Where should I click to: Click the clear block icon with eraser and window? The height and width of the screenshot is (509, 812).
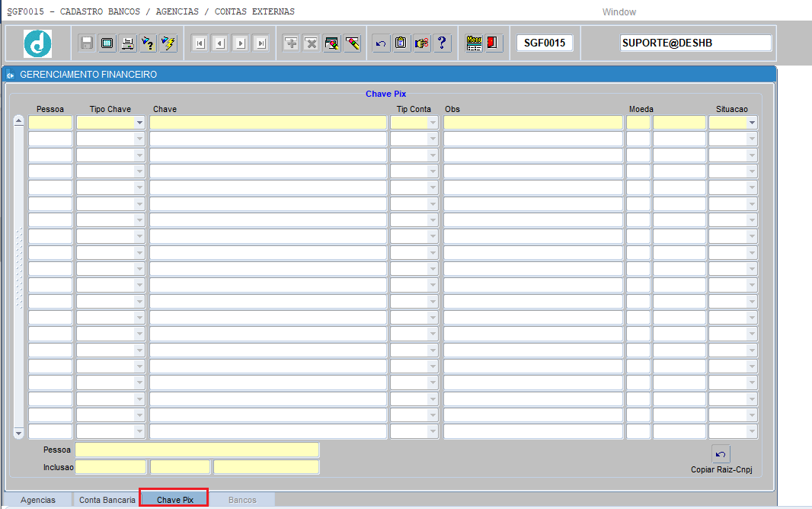332,43
